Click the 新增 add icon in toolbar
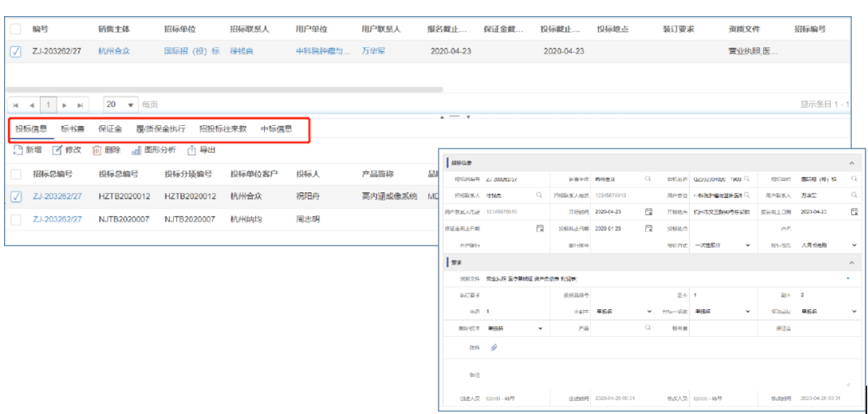The height and width of the screenshot is (414, 868). (19, 150)
